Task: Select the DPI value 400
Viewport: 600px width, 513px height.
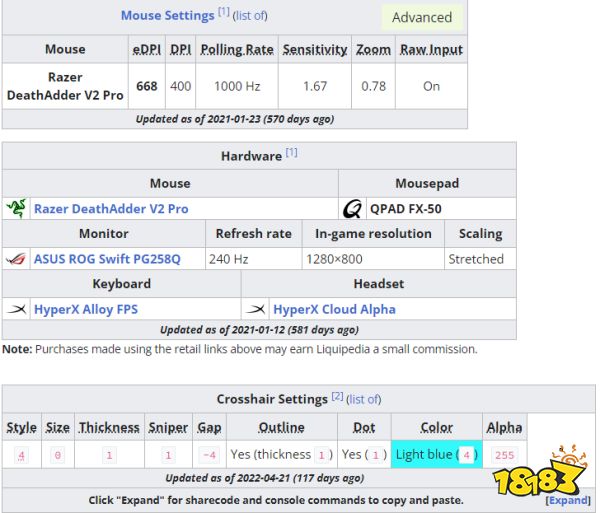Action: click(x=181, y=86)
